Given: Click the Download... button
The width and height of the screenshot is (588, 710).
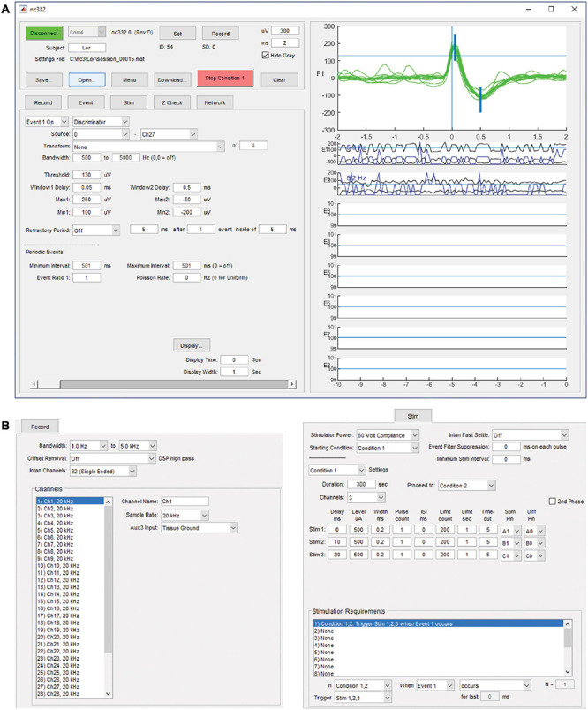Looking at the screenshot, I should pos(173,79).
